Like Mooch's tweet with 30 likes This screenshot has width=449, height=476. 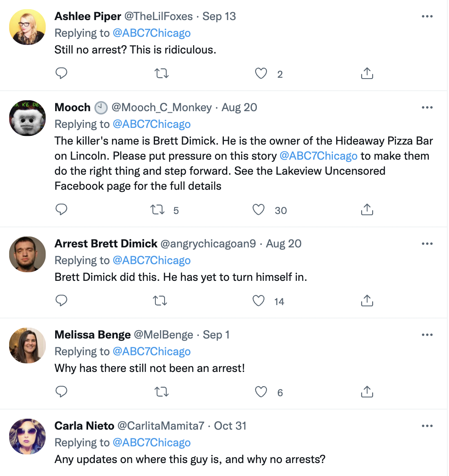(259, 210)
